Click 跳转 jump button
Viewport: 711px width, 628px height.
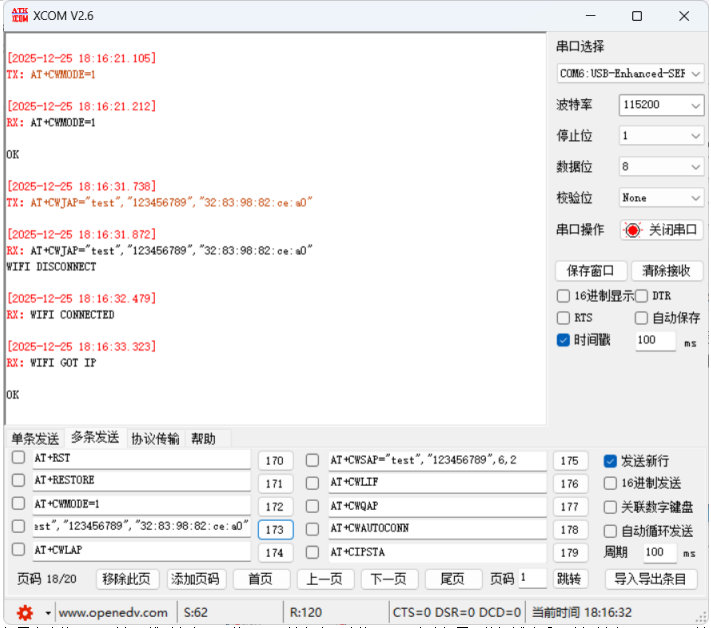pos(570,579)
